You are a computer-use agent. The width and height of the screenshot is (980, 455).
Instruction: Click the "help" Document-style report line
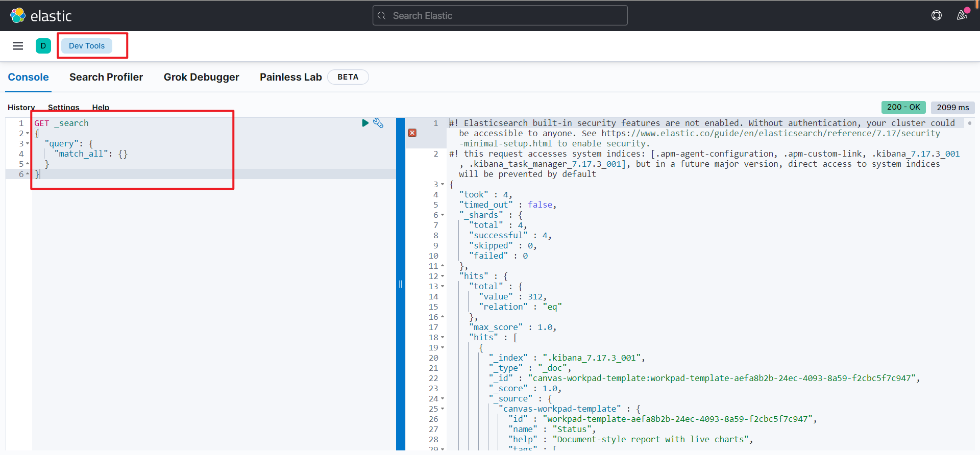[630, 439]
